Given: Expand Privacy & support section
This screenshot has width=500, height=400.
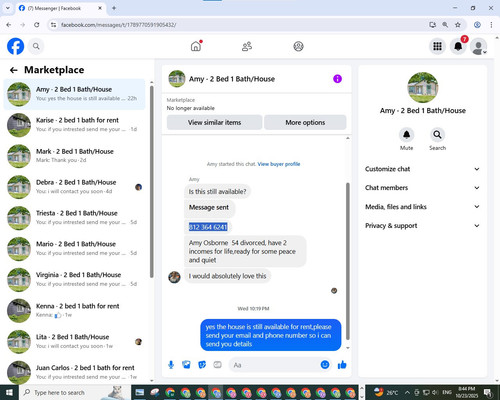Looking at the screenshot, I should click(x=422, y=226).
